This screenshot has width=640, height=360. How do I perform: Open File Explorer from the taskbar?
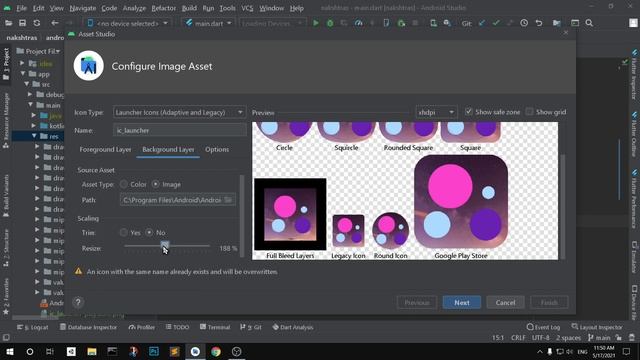click(x=92, y=351)
